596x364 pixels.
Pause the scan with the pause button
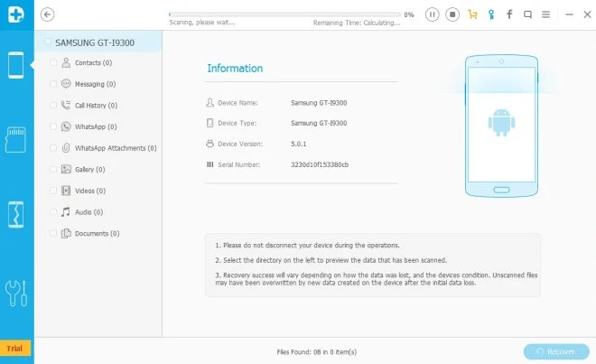[433, 14]
